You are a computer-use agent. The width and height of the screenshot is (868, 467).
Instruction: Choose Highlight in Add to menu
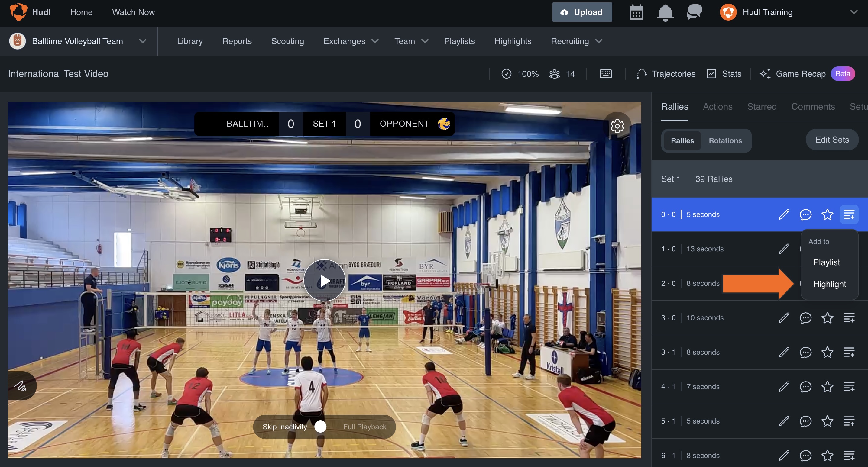click(829, 284)
